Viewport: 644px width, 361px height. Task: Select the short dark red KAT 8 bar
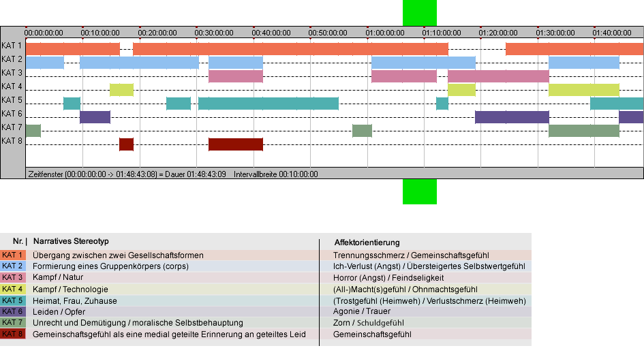tap(127, 144)
